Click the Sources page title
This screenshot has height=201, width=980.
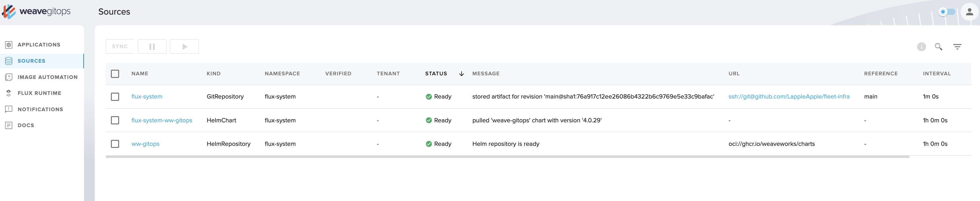pyautogui.click(x=114, y=12)
